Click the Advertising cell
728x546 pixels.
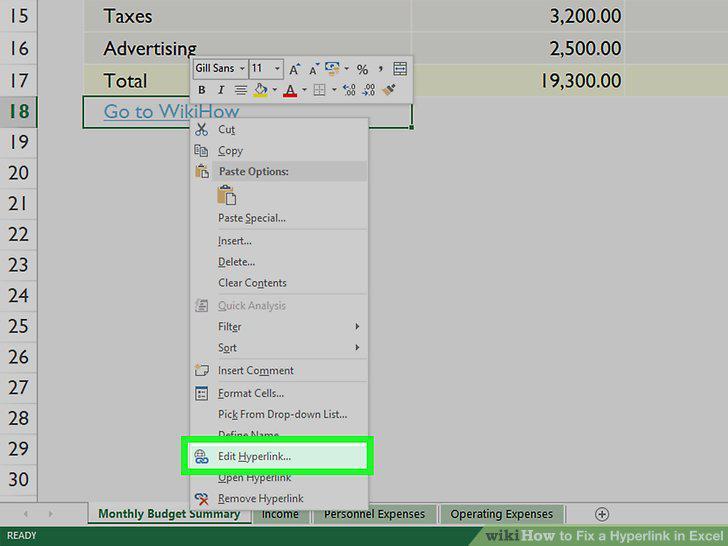[247, 48]
